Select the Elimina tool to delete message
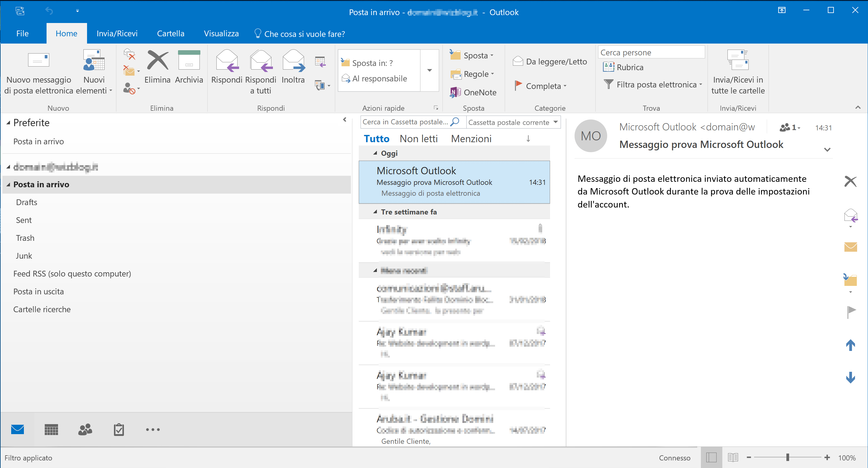 coord(157,67)
